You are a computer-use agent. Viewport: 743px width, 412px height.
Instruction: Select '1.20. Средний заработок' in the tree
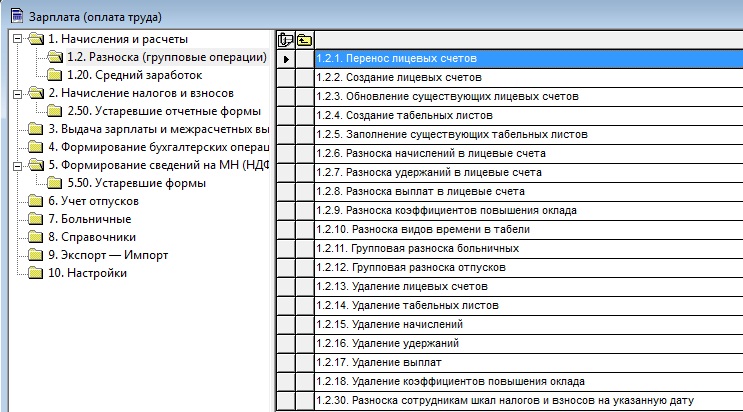(119, 75)
